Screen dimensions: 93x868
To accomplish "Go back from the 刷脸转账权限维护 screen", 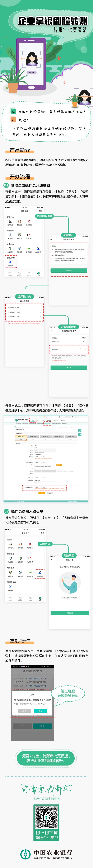I will click(51, 331).
